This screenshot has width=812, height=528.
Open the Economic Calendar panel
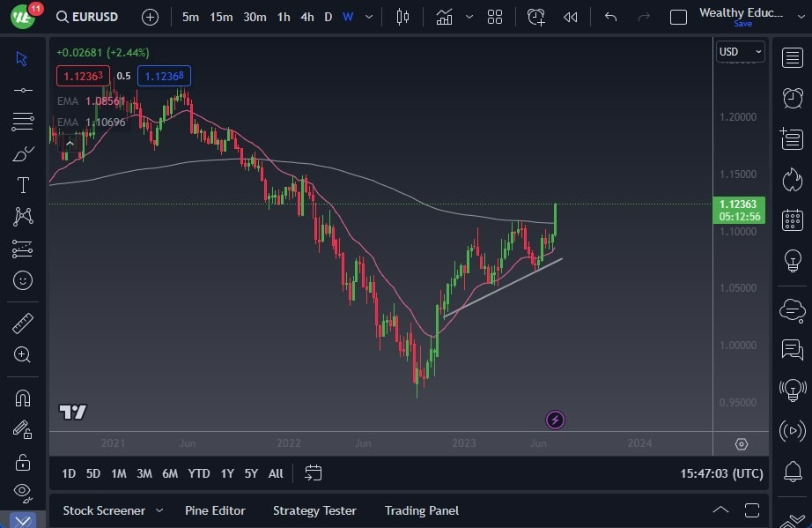(792, 222)
